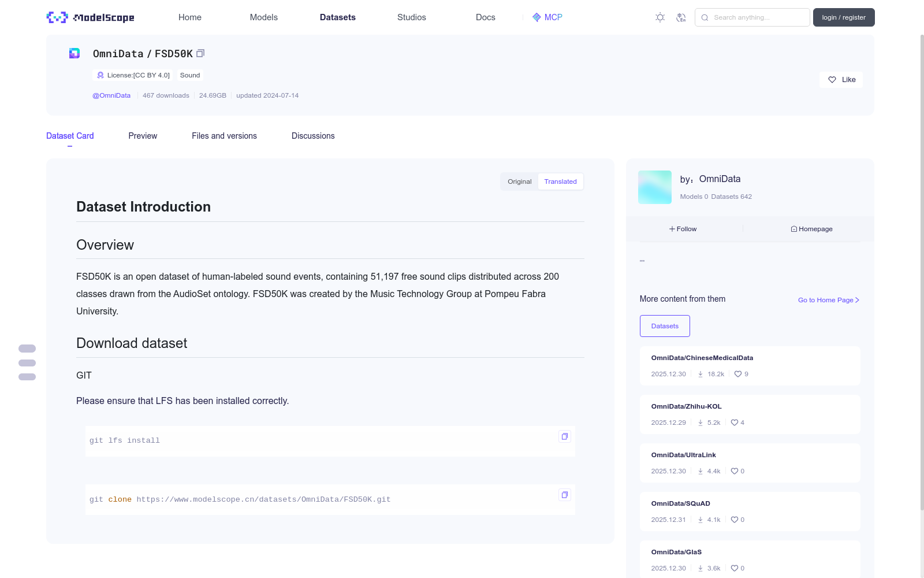
Task: Follow the OmniData author
Action: point(683,229)
